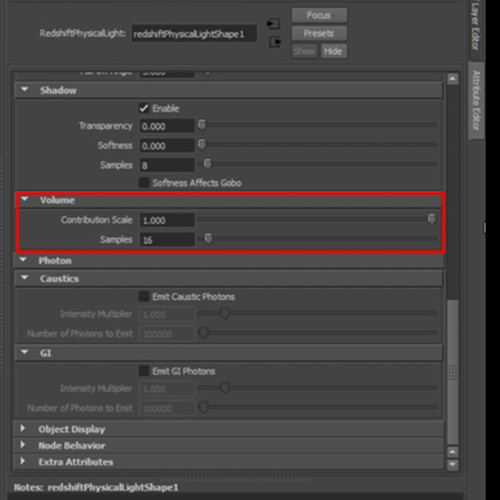
Task: Collapse the GI section
Action: pos(24,352)
